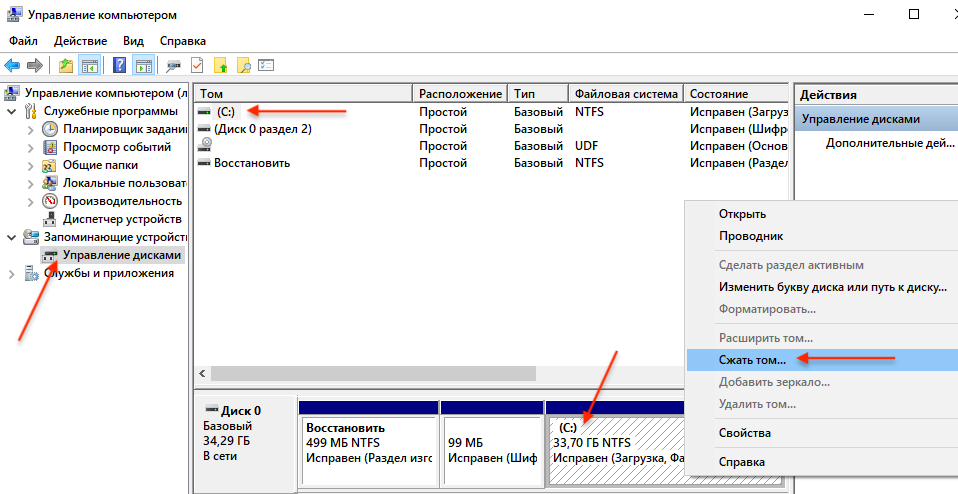Select the (Диск 0 раздел 2) volume row
The width and height of the screenshot is (958, 494).
click(492, 129)
